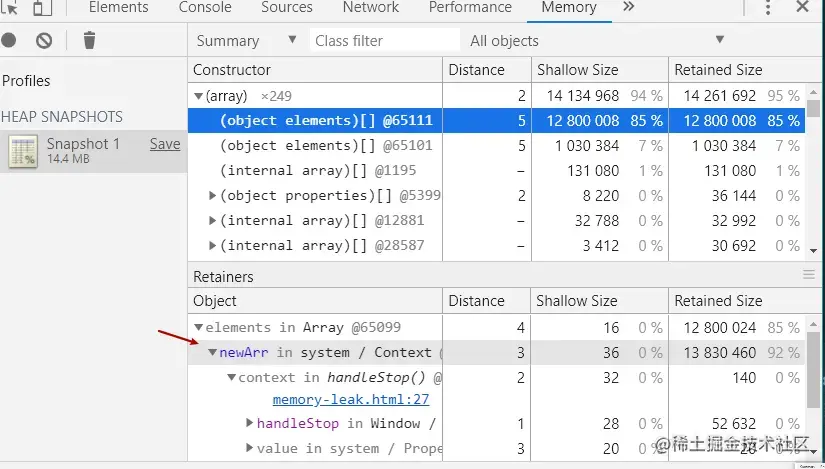
Task: Select the (object elements)[] @65111 row
Action: click(x=496, y=121)
